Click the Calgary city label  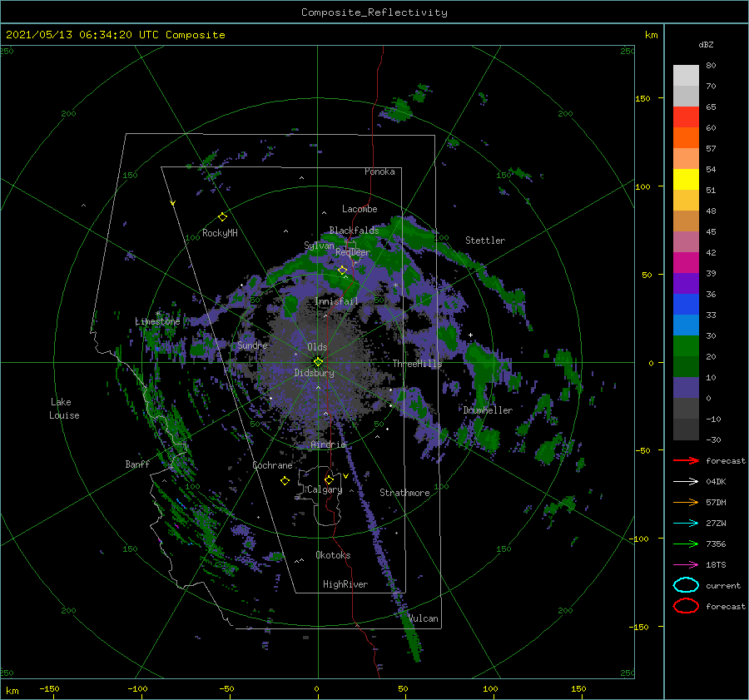point(325,489)
